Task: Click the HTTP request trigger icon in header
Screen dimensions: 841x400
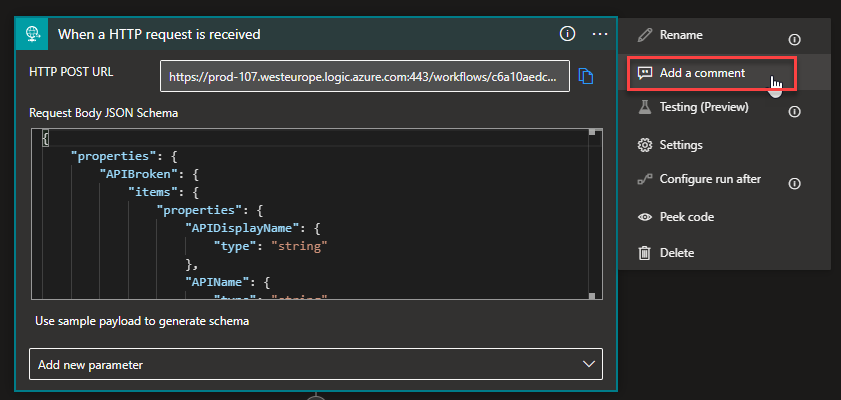Action: 34,34
